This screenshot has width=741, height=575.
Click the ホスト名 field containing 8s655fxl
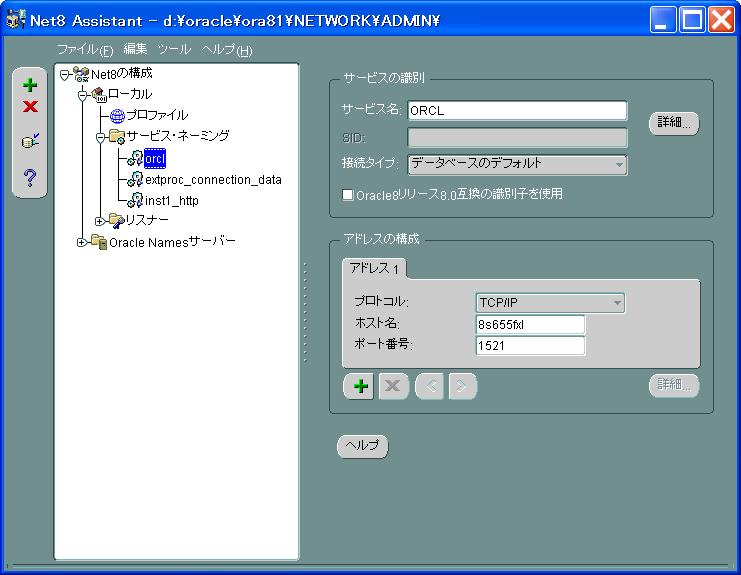point(530,325)
